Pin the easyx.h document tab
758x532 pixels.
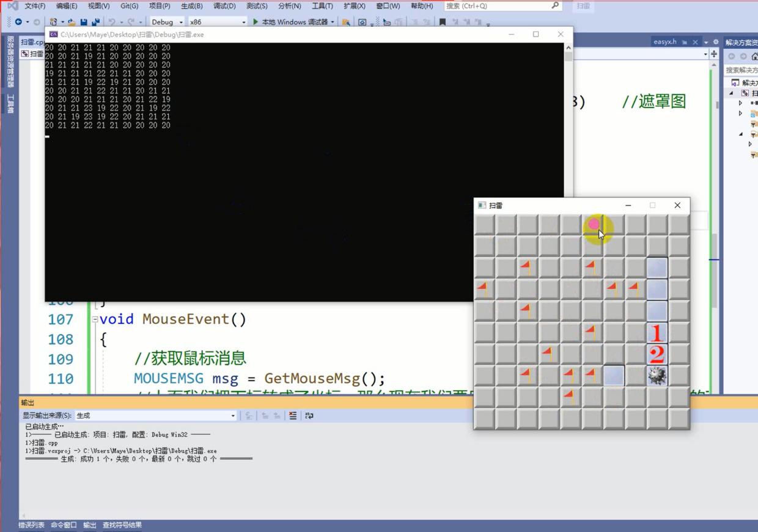tap(685, 42)
